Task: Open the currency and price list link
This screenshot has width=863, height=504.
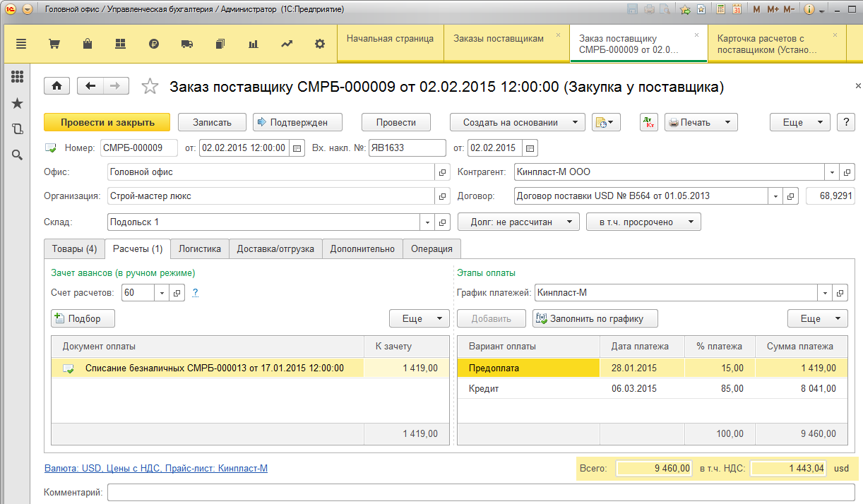Action: 156,468
